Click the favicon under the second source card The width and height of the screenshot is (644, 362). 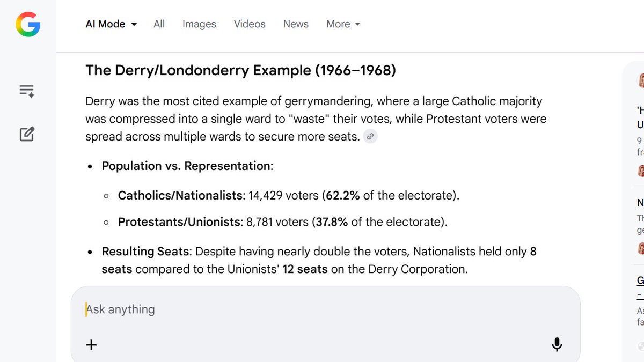641,248
